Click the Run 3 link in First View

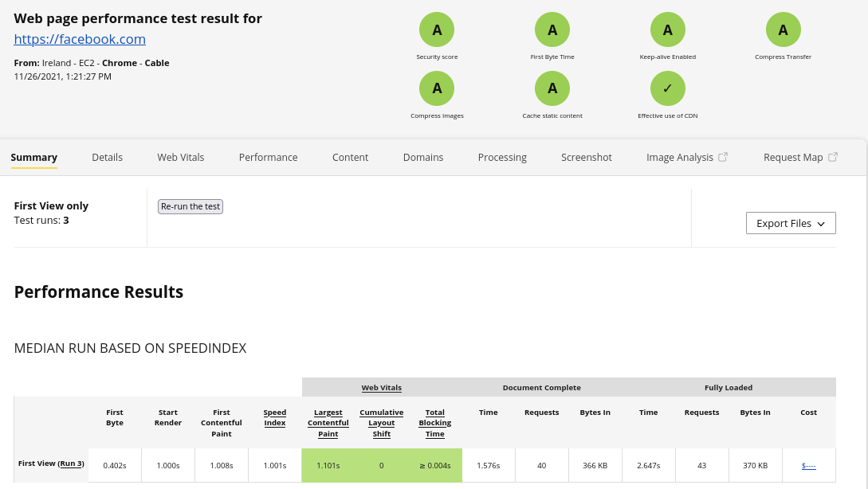[70, 464]
